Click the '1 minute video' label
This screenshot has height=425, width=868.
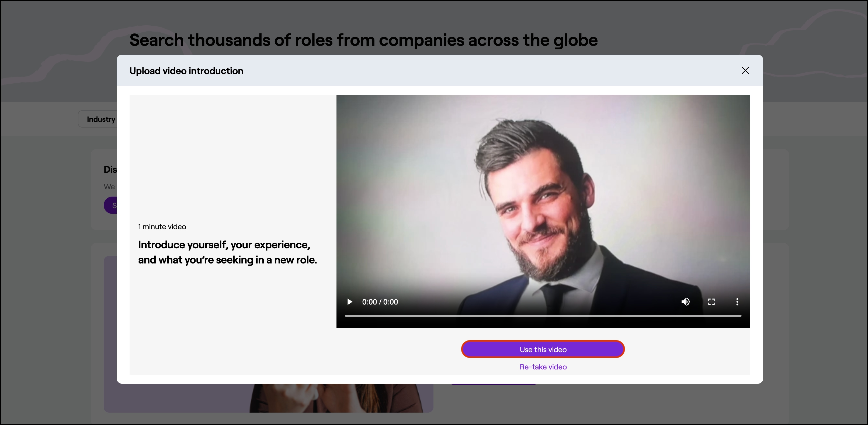[162, 227]
